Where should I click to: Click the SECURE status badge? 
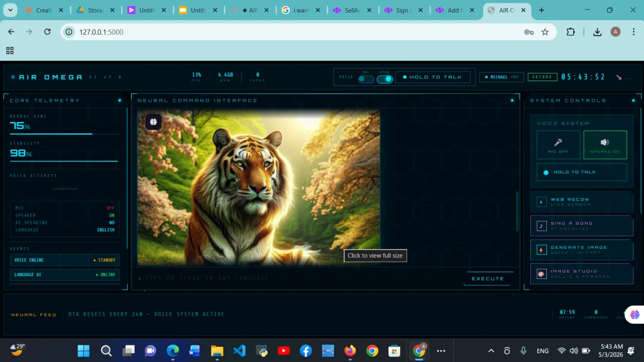pyautogui.click(x=542, y=77)
